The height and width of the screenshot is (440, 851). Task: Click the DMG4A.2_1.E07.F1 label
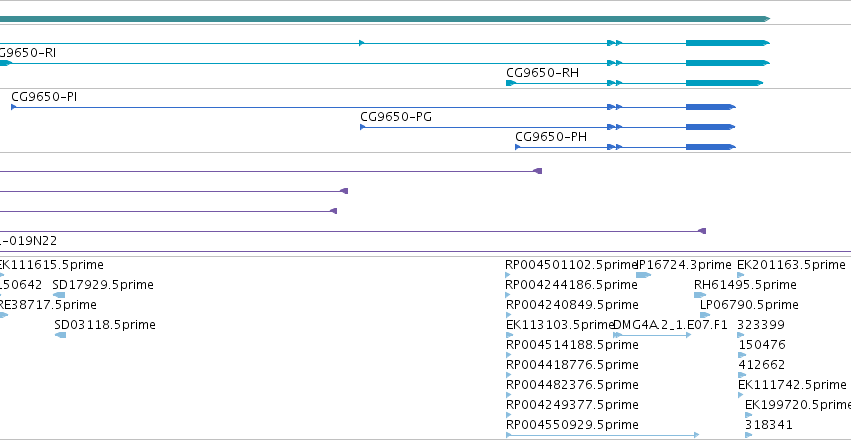(x=670, y=325)
